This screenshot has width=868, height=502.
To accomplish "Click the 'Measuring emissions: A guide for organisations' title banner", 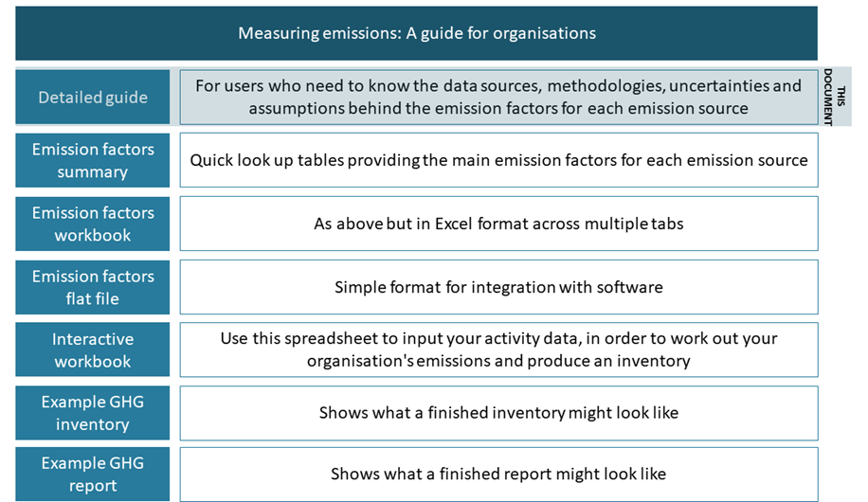I will pos(416,33).
